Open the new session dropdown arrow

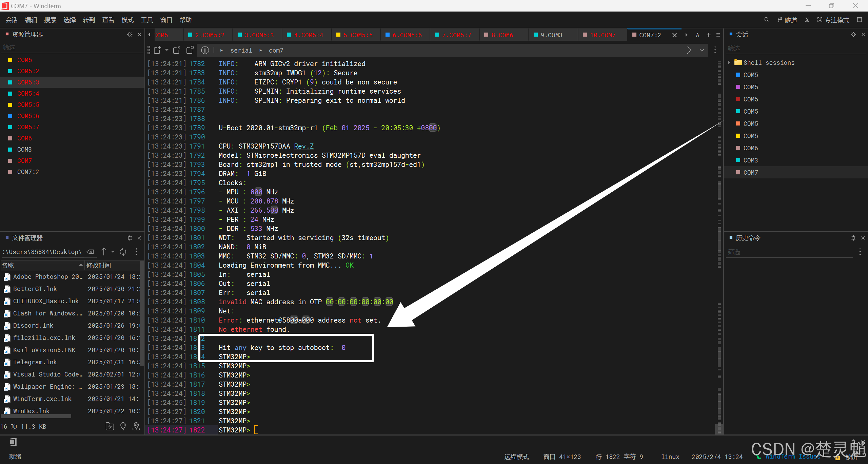(166, 50)
